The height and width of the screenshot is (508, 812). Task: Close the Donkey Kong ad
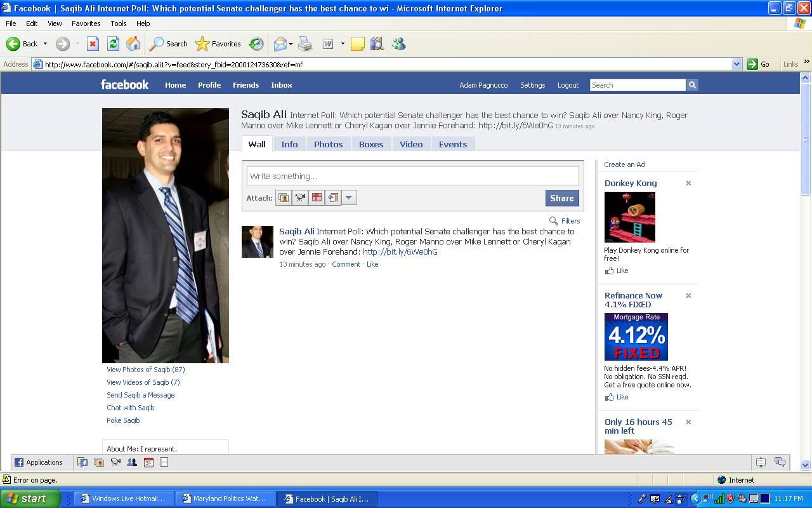click(x=688, y=184)
